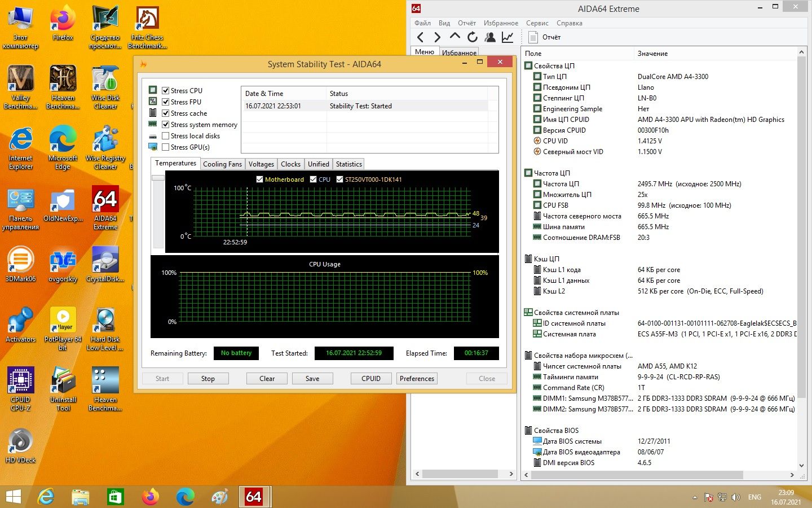The height and width of the screenshot is (508, 812).
Task: Click the Save button
Action: pyautogui.click(x=312, y=379)
